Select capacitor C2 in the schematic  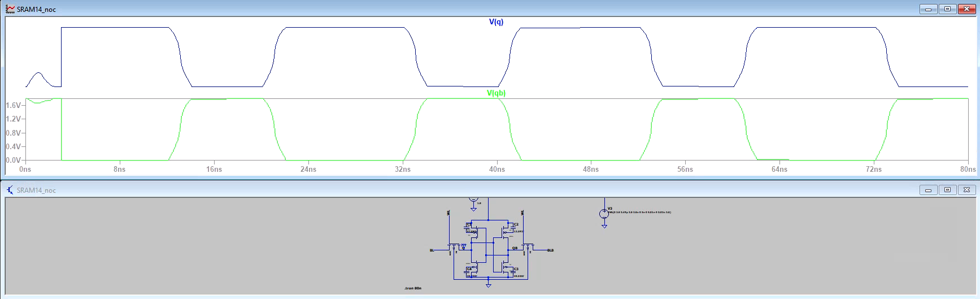point(513,227)
